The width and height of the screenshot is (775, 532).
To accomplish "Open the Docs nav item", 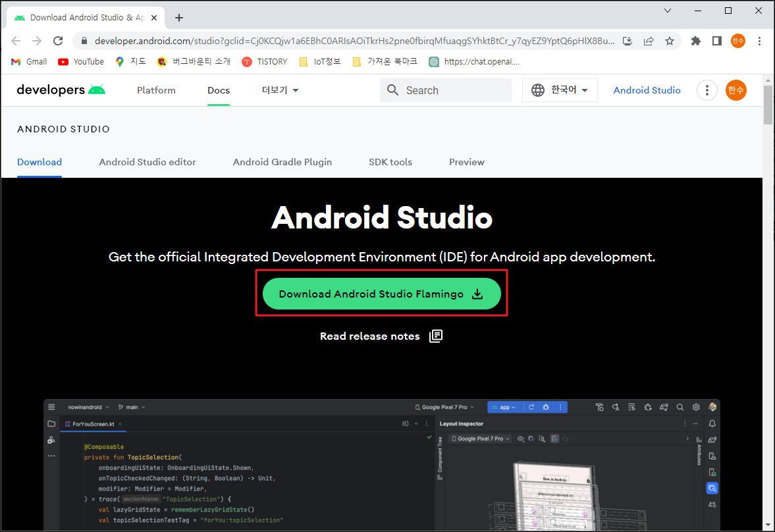I will (x=219, y=90).
